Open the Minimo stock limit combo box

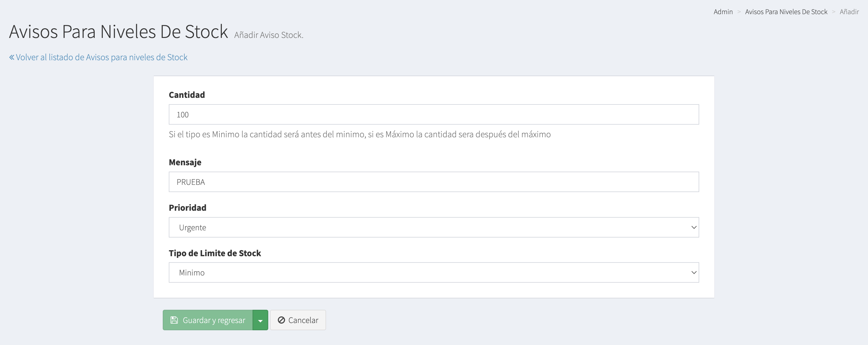pyautogui.click(x=433, y=272)
